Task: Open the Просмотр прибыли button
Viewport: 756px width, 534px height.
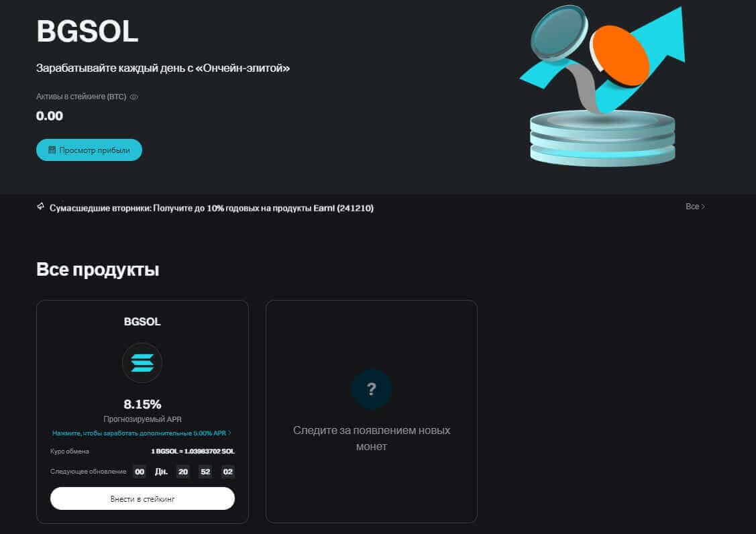Action: coord(89,150)
